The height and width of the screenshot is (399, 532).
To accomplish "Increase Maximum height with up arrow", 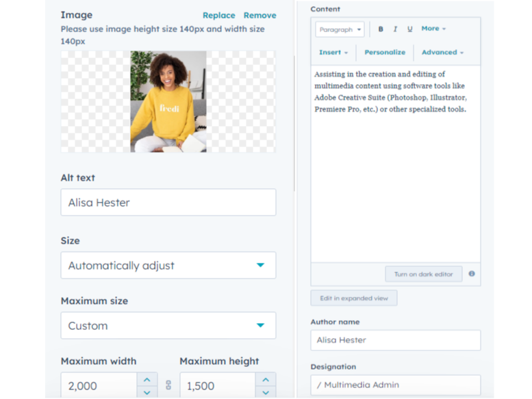I will pyautogui.click(x=266, y=379).
